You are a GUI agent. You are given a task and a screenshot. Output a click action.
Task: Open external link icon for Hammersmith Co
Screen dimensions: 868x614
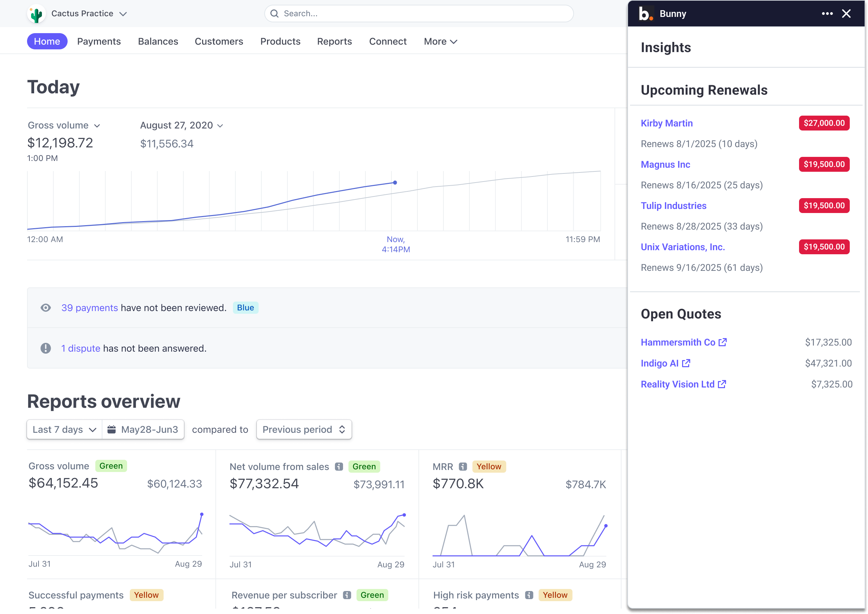click(x=722, y=342)
